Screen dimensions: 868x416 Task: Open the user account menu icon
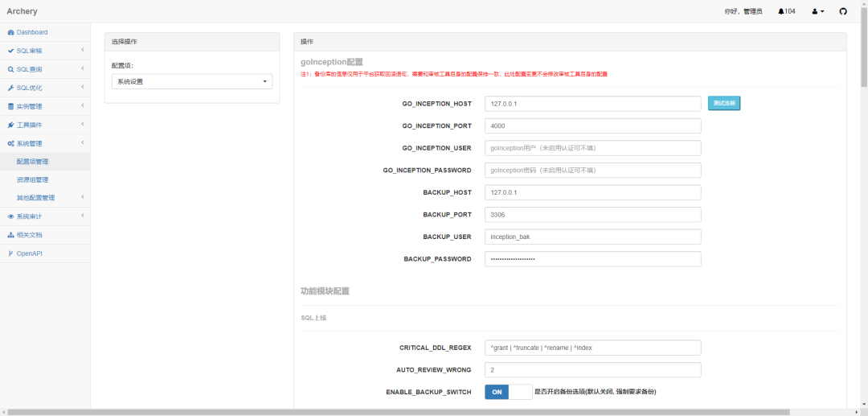coord(817,11)
